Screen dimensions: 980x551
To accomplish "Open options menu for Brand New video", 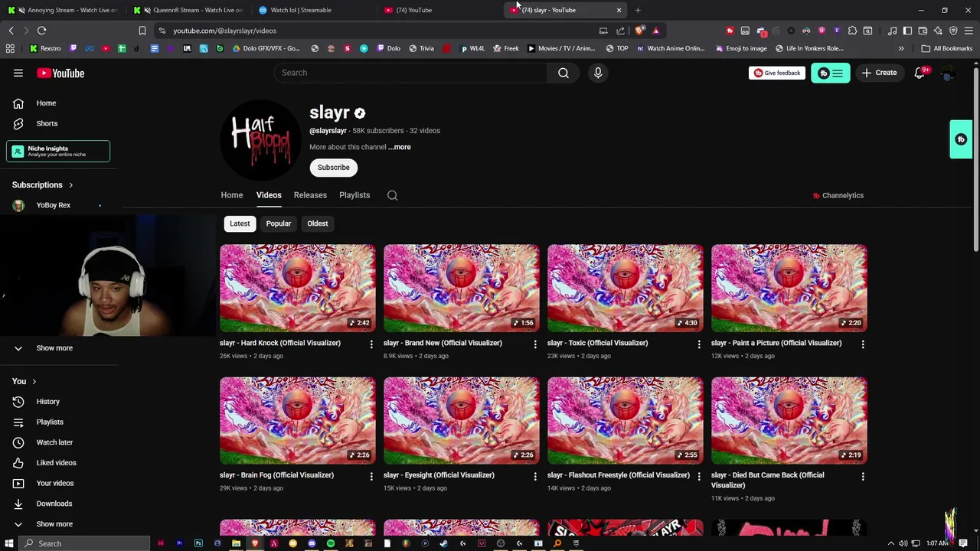I will click(x=535, y=344).
